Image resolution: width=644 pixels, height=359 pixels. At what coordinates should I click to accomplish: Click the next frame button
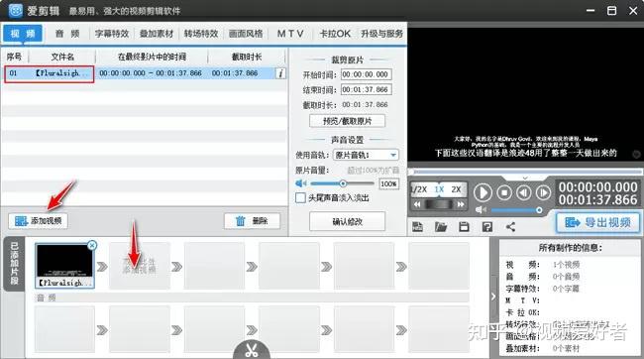coord(543,192)
